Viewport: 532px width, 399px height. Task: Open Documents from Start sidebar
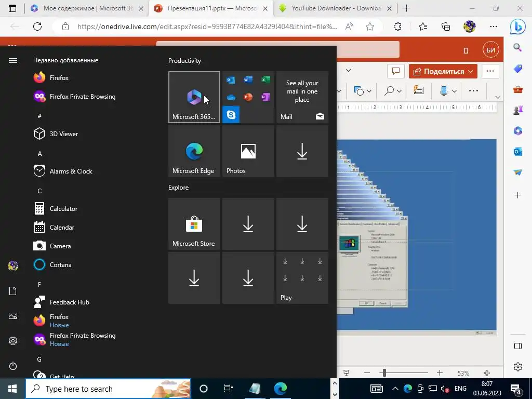[x=13, y=291]
